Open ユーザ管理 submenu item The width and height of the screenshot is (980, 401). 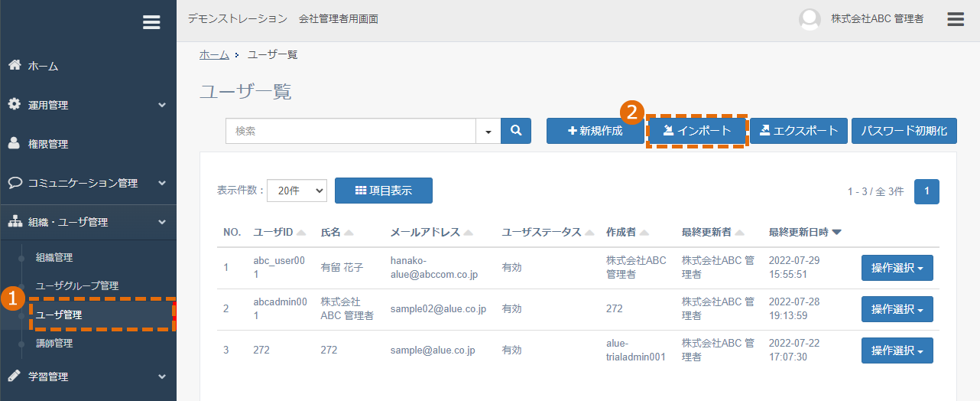[x=59, y=315]
